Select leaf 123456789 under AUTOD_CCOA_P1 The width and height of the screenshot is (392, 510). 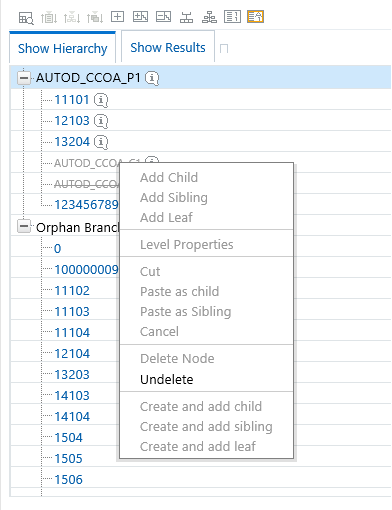point(87,205)
